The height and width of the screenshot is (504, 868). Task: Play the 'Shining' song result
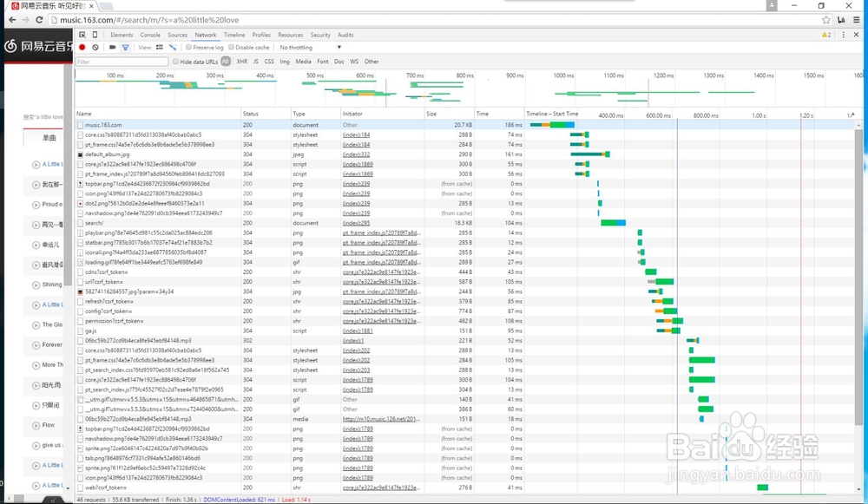[x=36, y=285]
